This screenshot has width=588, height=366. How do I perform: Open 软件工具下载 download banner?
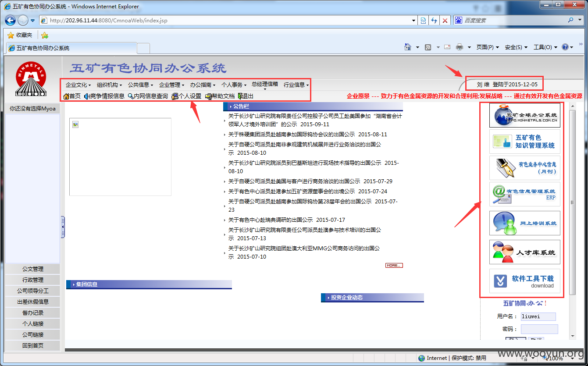point(525,281)
